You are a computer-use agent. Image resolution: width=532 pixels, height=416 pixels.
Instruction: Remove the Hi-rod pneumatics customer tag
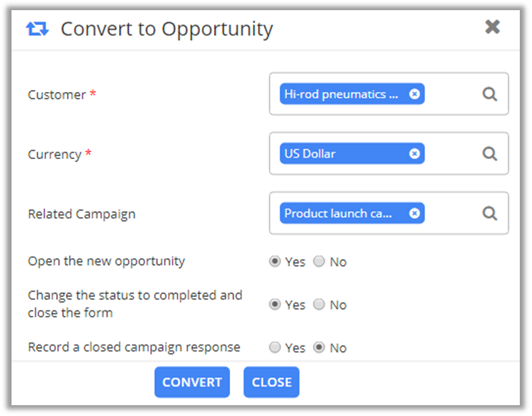coord(414,94)
